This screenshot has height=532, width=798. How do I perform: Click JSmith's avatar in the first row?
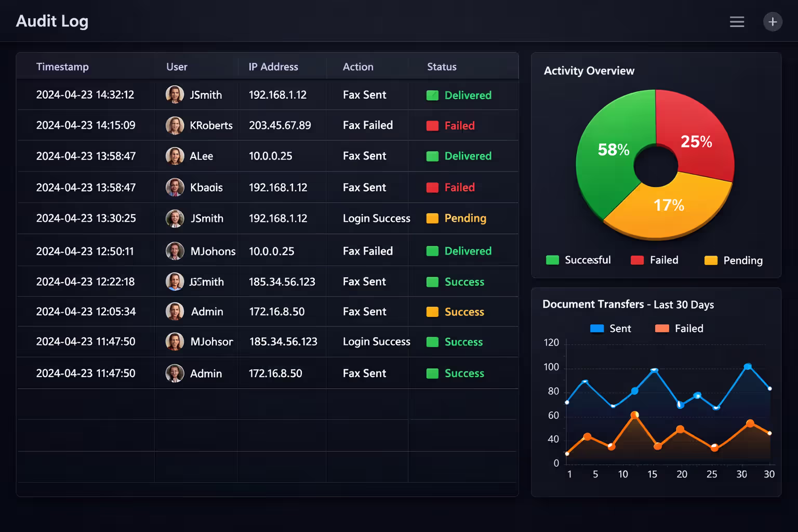pyautogui.click(x=175, y=95)
